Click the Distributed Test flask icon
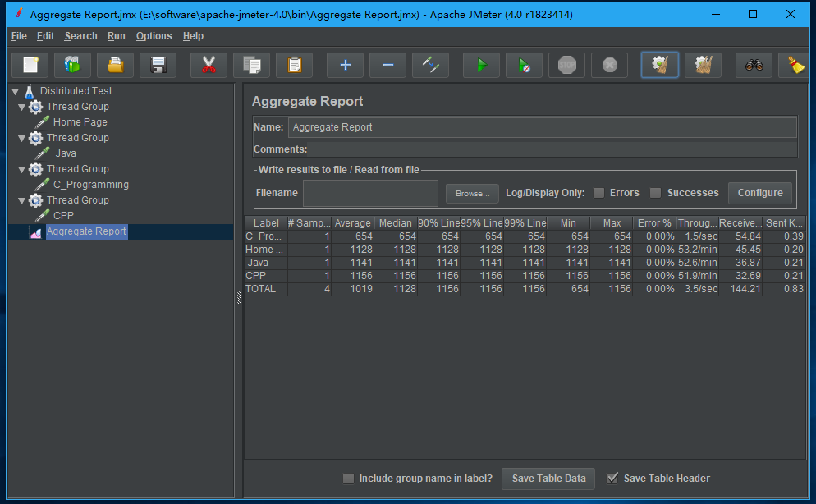The height and width of the screenshot is (504, 816). tap(30, 91)
